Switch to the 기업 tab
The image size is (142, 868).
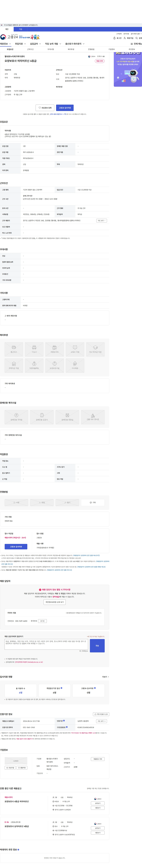[20, 29]
